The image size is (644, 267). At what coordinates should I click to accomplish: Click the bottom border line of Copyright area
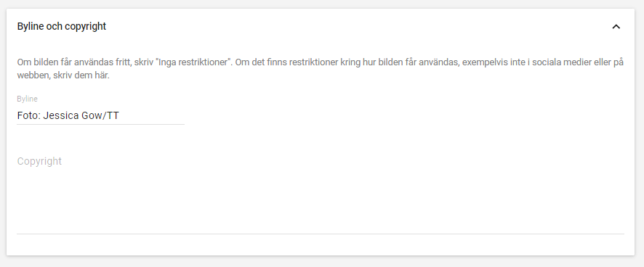pyautogui.click(x=321, y=234)
